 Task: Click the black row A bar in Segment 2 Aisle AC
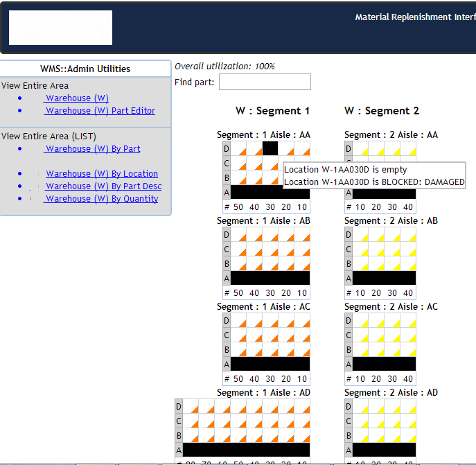point(384,364)
